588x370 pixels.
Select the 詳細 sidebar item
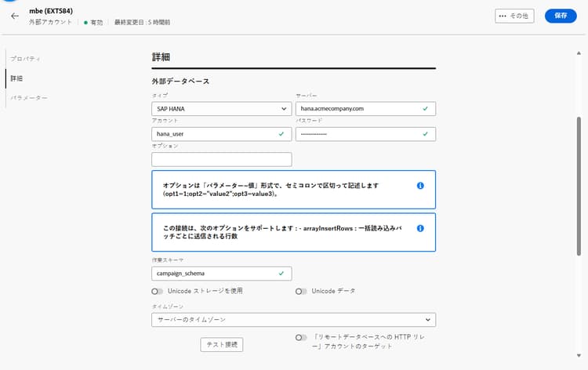[16, 78]
